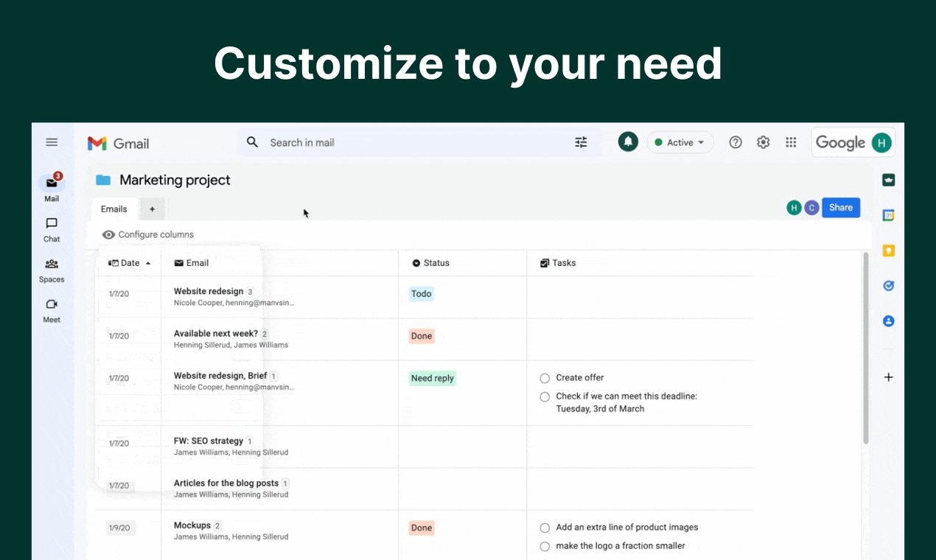Open the Mockups email

click(192, 525)
